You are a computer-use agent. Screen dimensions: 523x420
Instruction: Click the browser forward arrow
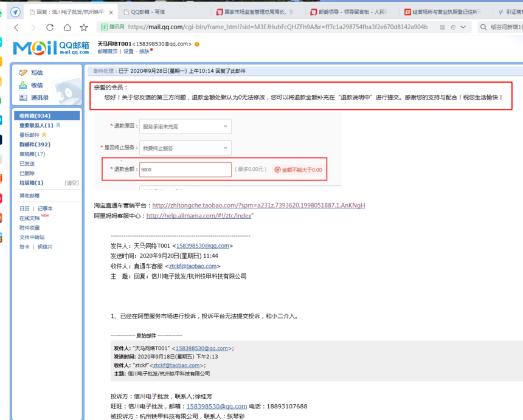coord(33,27)
